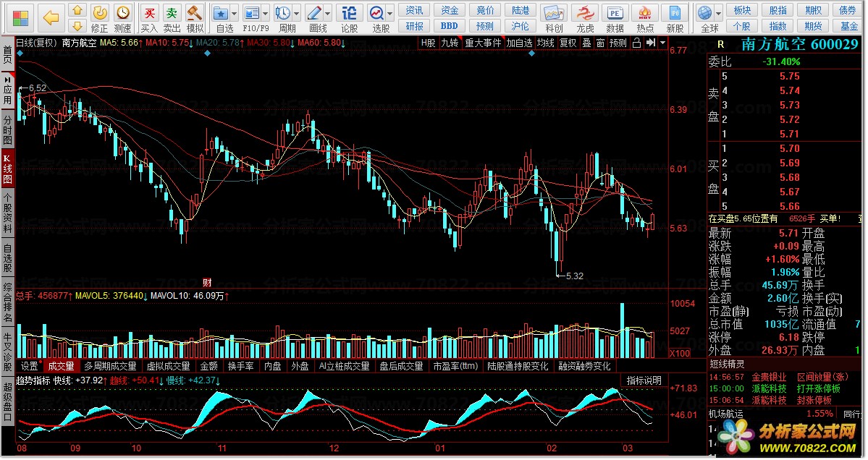Expand the F10/F9 dropdown arrow

266,13
